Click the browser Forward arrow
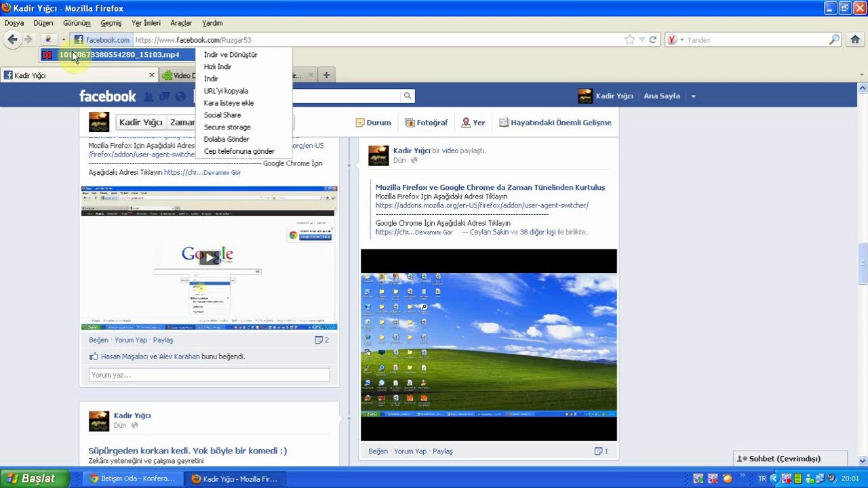Screen dimensions: 868x488 click(28, 39)
